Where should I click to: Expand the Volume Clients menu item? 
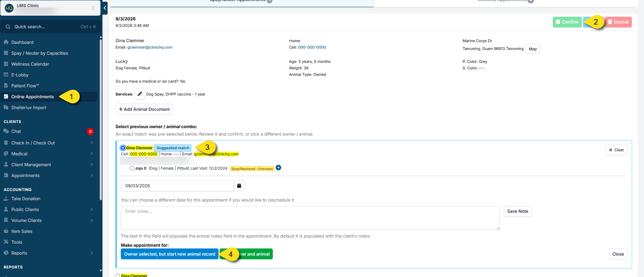[x=49, y=220]
